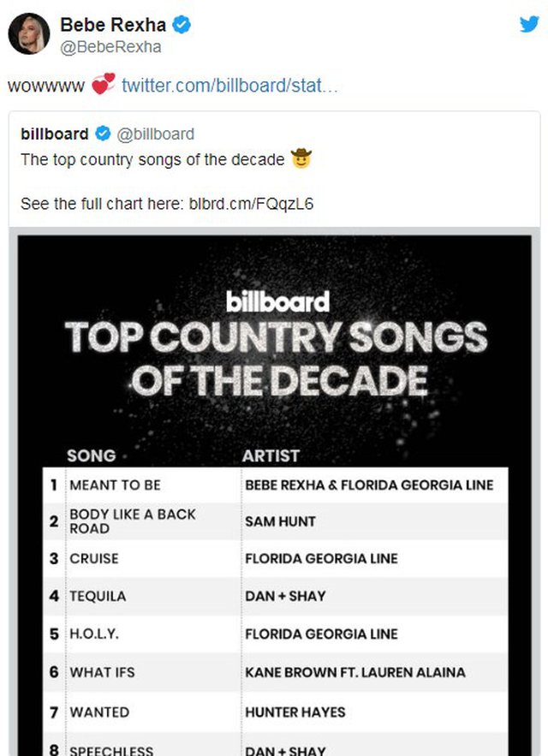Click the two hearts emoji
The width and height of the screenshot is (548, 756).
click(x=104, y=84)
